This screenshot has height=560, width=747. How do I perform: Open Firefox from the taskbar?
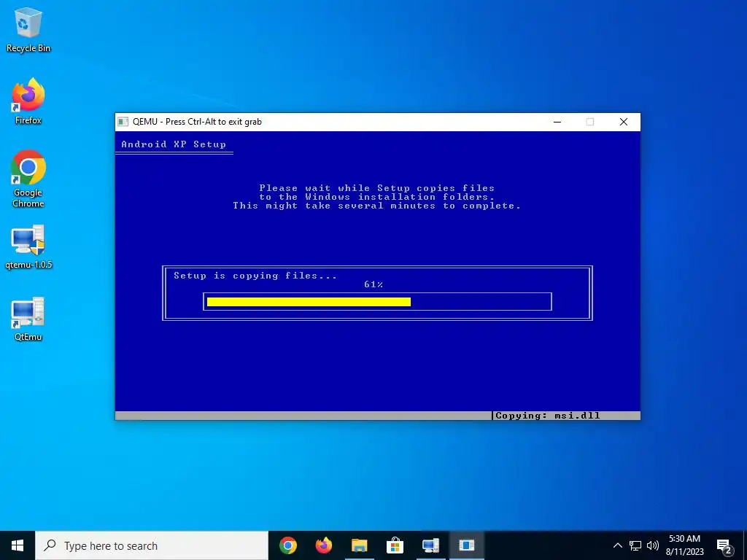pyautogui.click(x=323, y=545)
